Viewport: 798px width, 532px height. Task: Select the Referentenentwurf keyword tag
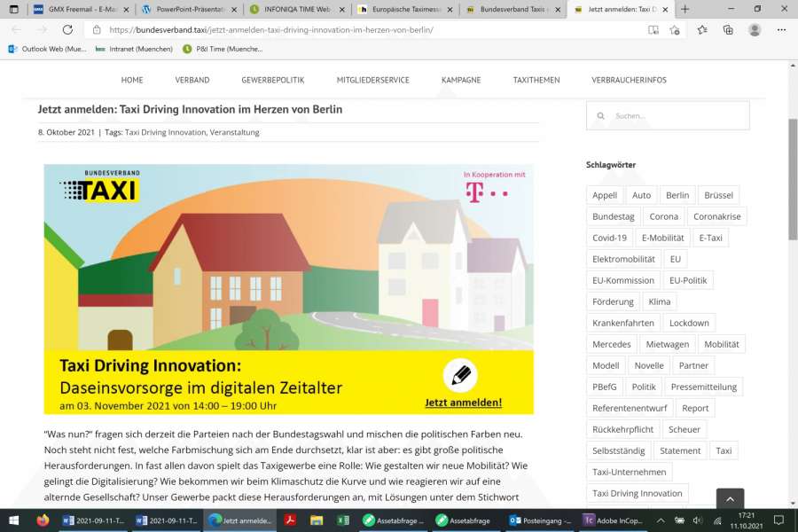(x=630, y=408)
